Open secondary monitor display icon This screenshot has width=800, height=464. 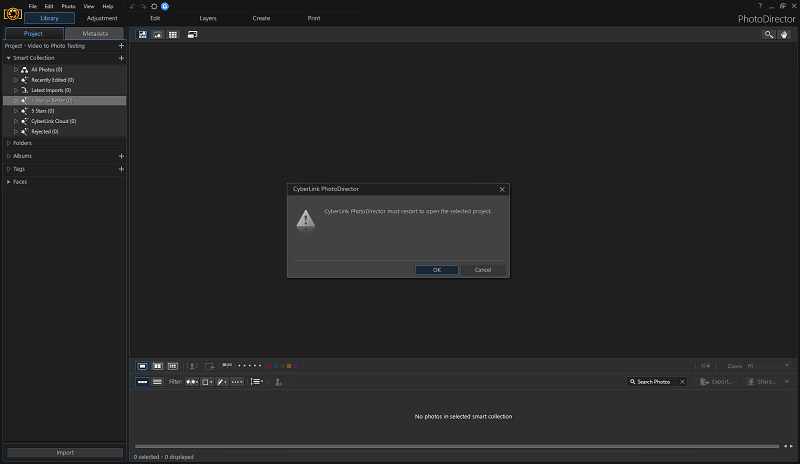(x=192, y=35)
